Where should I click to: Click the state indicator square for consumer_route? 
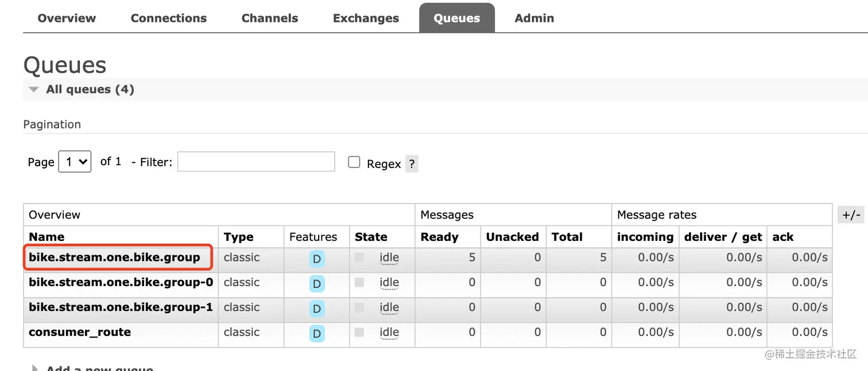pos(359,332)
